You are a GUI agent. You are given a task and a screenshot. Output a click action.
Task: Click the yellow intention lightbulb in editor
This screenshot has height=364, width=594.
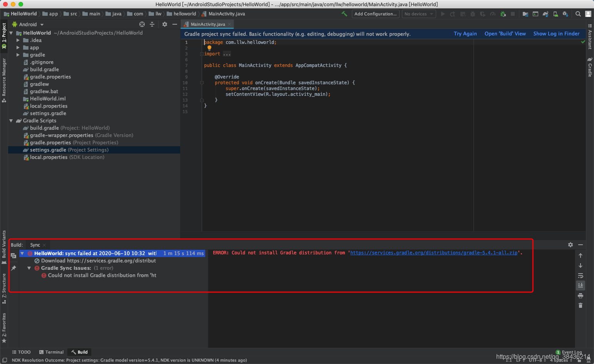tap(209, 48)
